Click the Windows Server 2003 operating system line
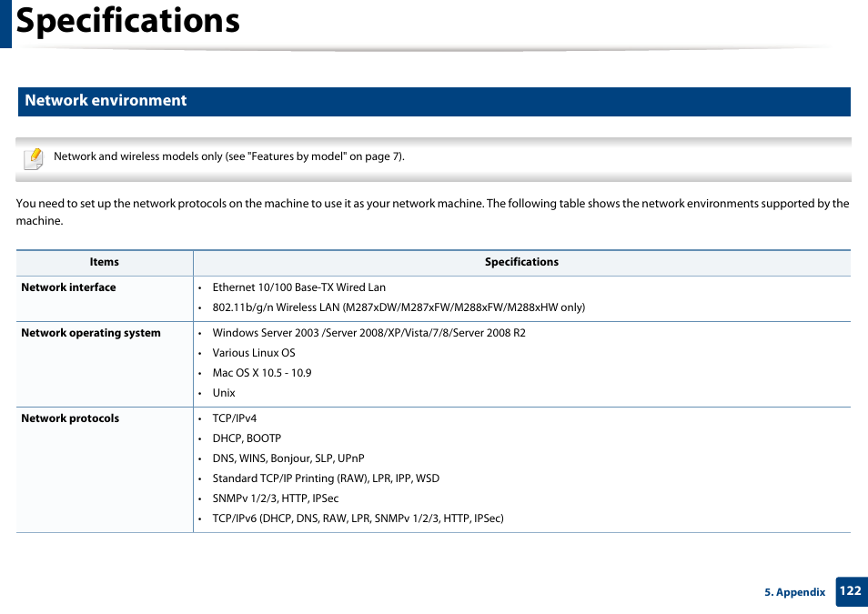The width and height of the screenshot is (868, 614). coord(369,333)
